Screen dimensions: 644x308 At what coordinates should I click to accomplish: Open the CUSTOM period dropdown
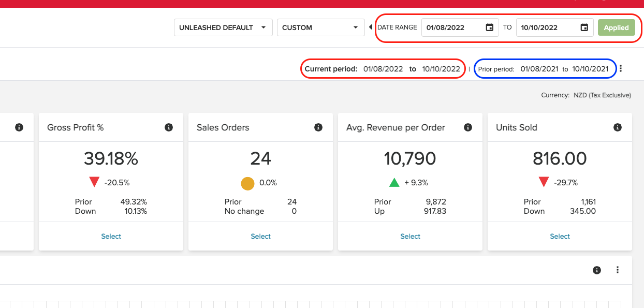pyautogui.click(x=320, y=27)
